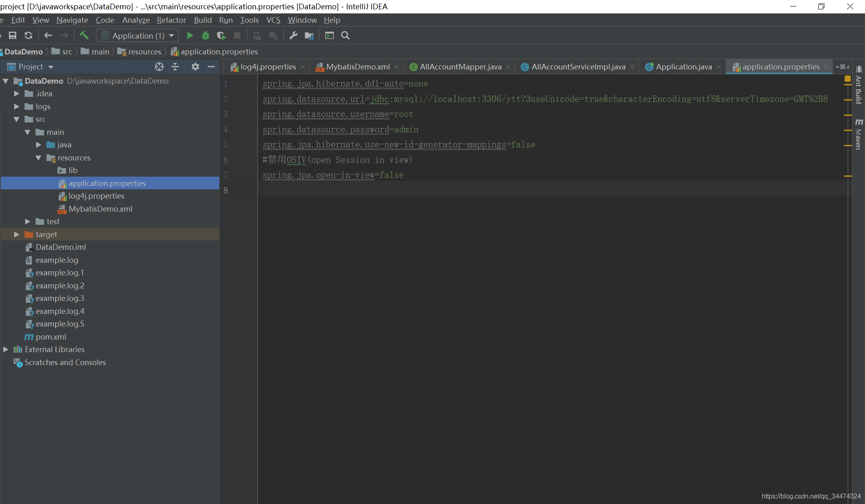
Task: Select the lib folder
Action: (73, 171)
